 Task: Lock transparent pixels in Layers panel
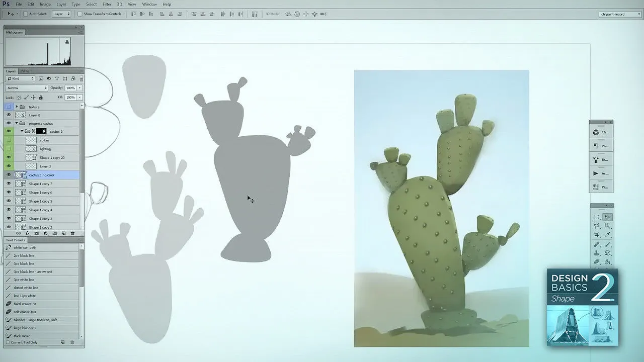click(x=19, y=98)
